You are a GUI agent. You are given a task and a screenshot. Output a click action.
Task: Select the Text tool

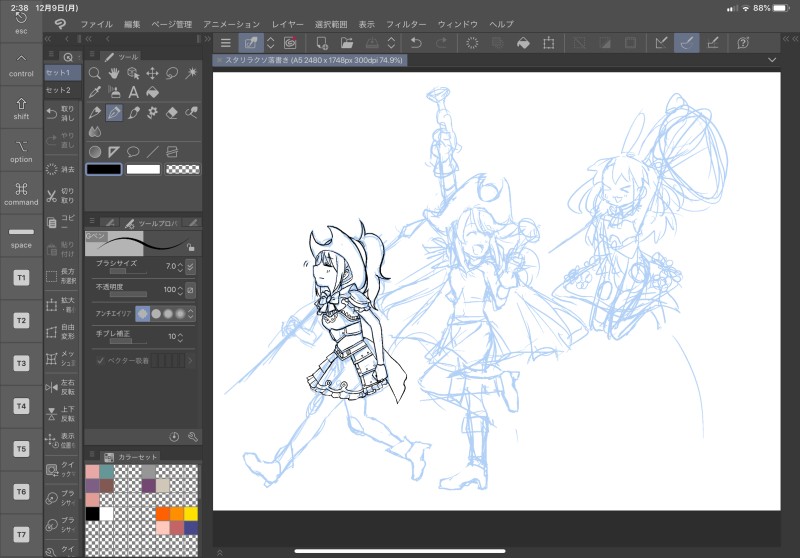tap(132, 93)
